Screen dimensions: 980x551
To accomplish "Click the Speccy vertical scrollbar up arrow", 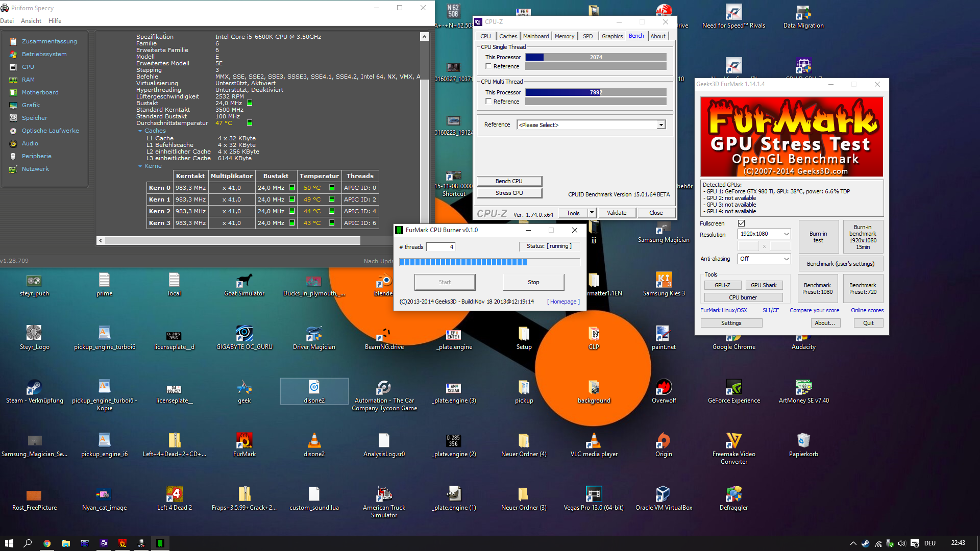I will click(424, 37).
